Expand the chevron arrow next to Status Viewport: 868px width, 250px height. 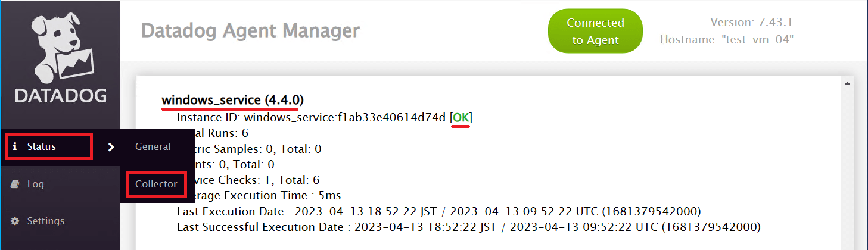click(111, 147)
